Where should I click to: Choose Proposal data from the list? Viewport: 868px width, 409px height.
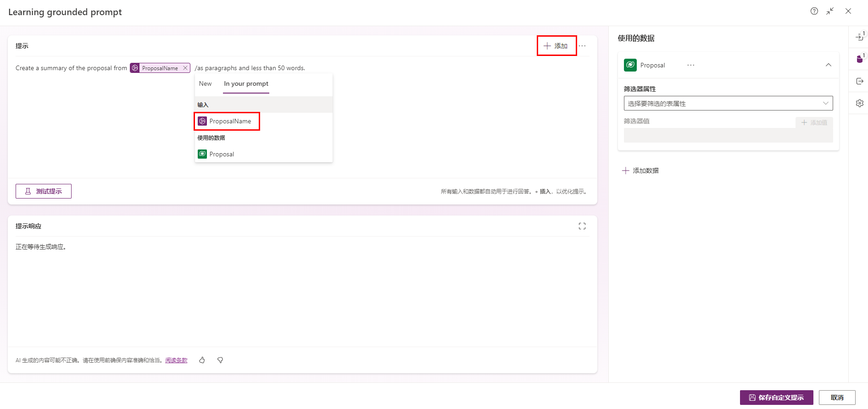pyautogui.click(x=263, y=154)
